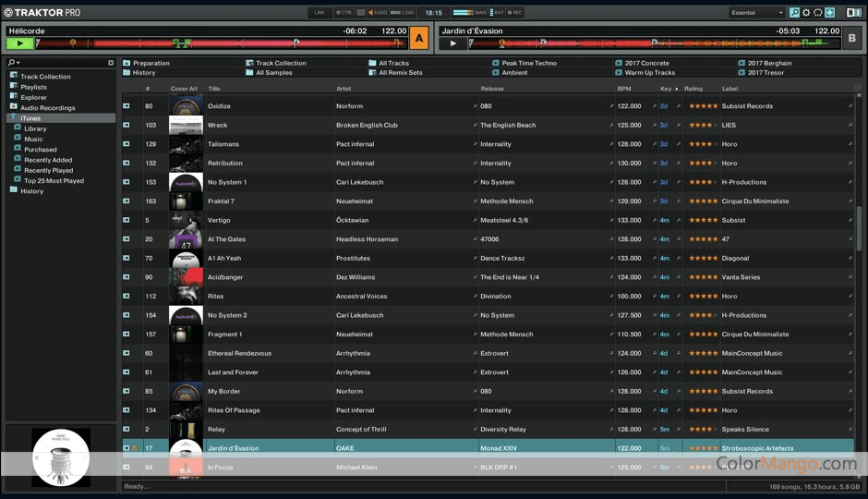Open preferences gear icon
868x499 pixels.
coord(806,12)
